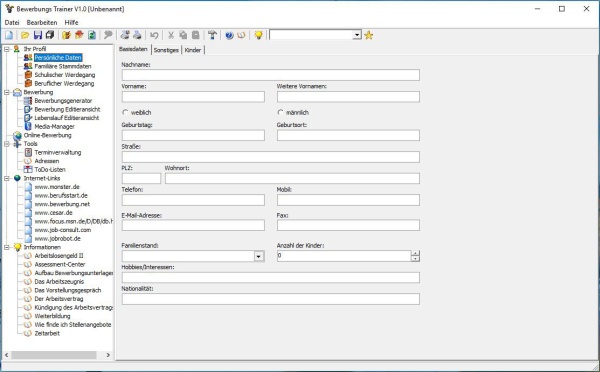Screen dimensions: 600x372
Task: Open Bewerbung Editieransicht in the tree
Action: pos(67,109)
